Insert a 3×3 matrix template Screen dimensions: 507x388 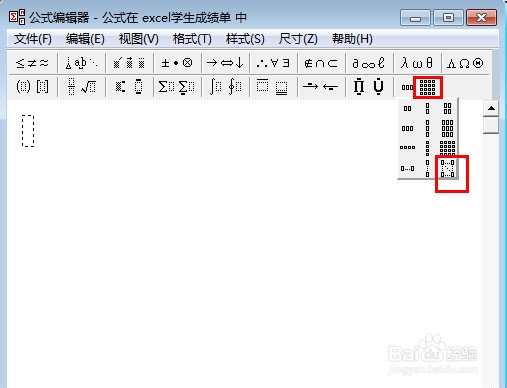(447, 128)
